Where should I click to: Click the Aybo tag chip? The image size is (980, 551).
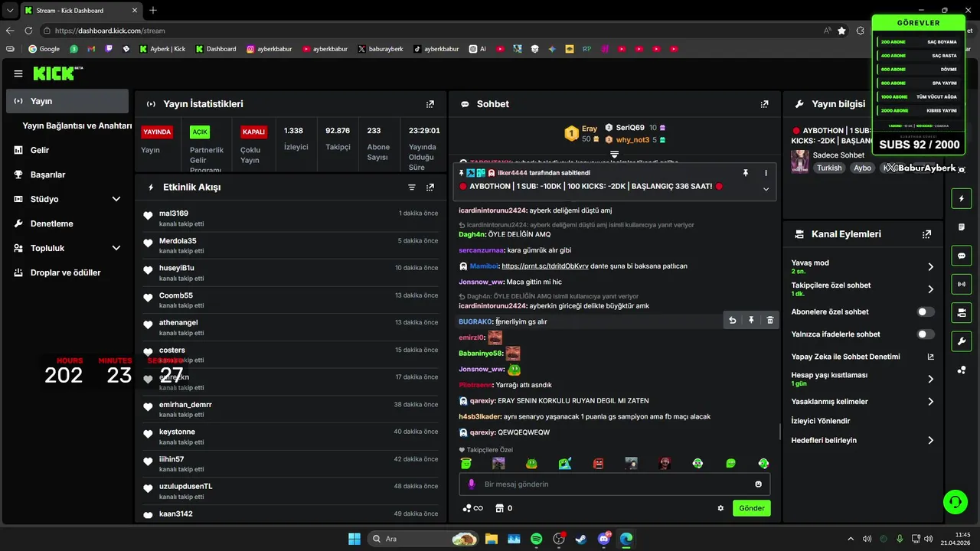[x=863, y=168]
